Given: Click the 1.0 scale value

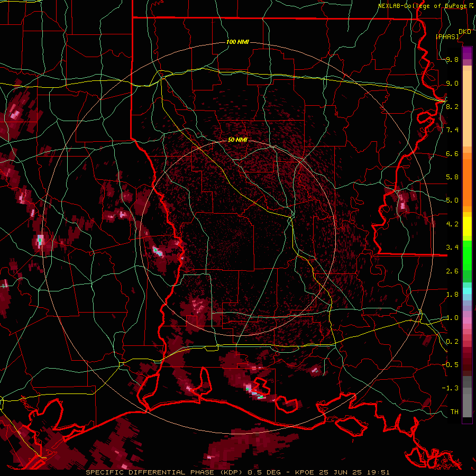Looking at the screenshot, I should coord(452,318).
